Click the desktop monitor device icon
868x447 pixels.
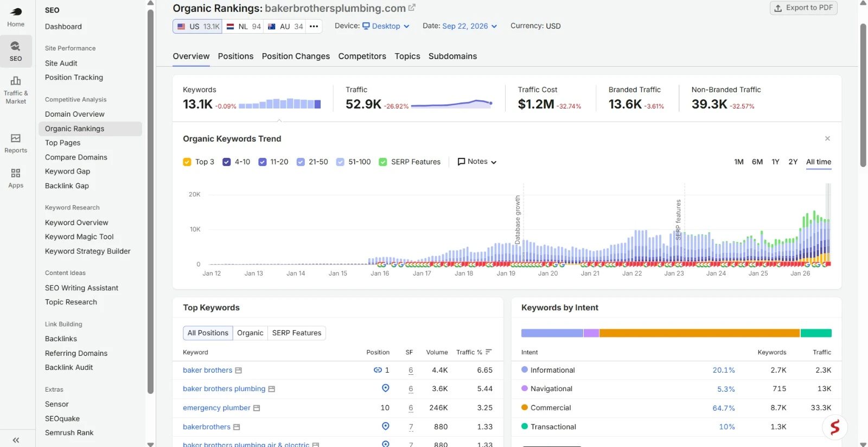point(366,25)
